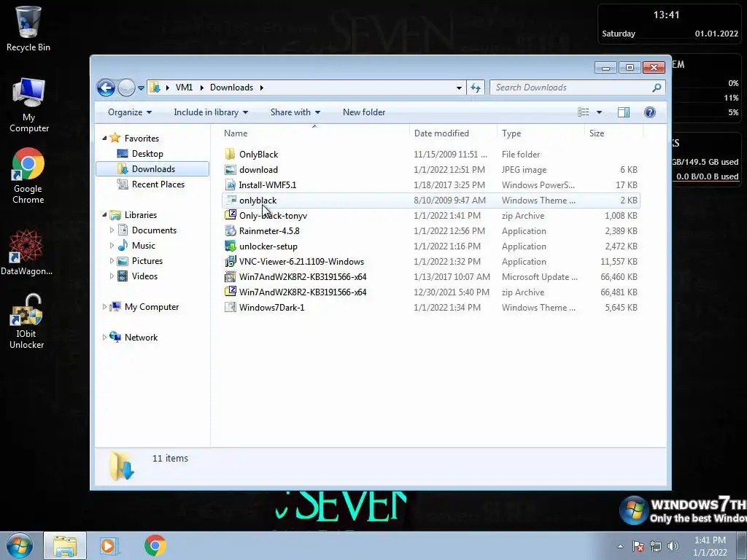Open the Recycle Bin desktop icon
The width and height of the screenshot is (747, 560).
[x=28, y=28]
